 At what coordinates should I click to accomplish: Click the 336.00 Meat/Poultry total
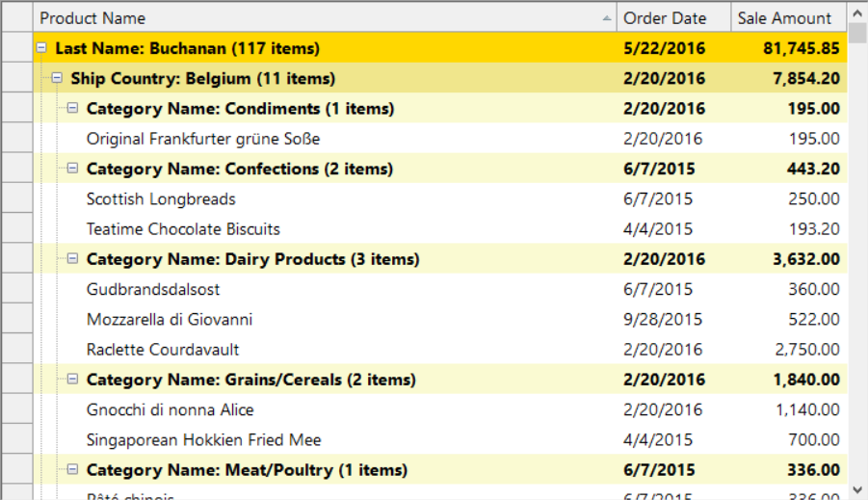813,470
